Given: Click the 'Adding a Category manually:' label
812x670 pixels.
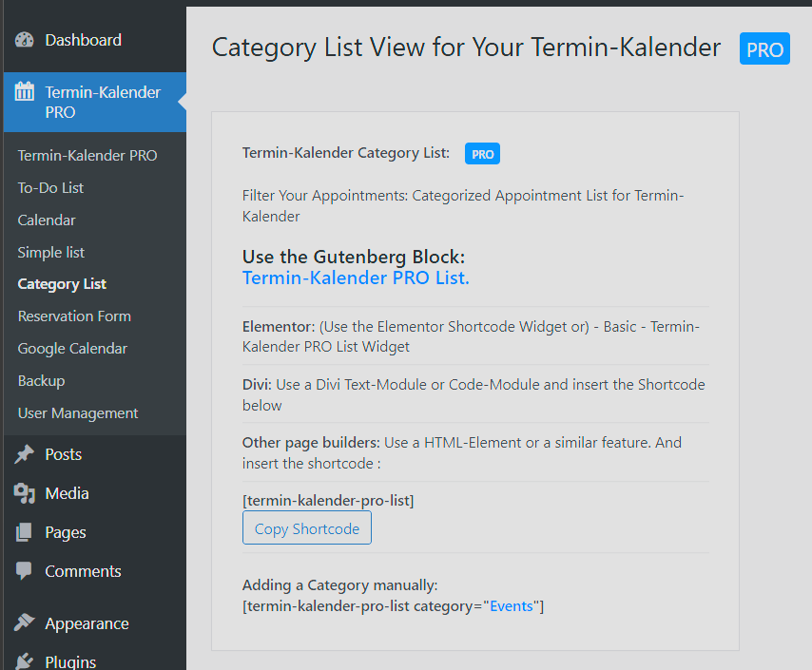Looking at the screenshot, I should click(339, 585).
